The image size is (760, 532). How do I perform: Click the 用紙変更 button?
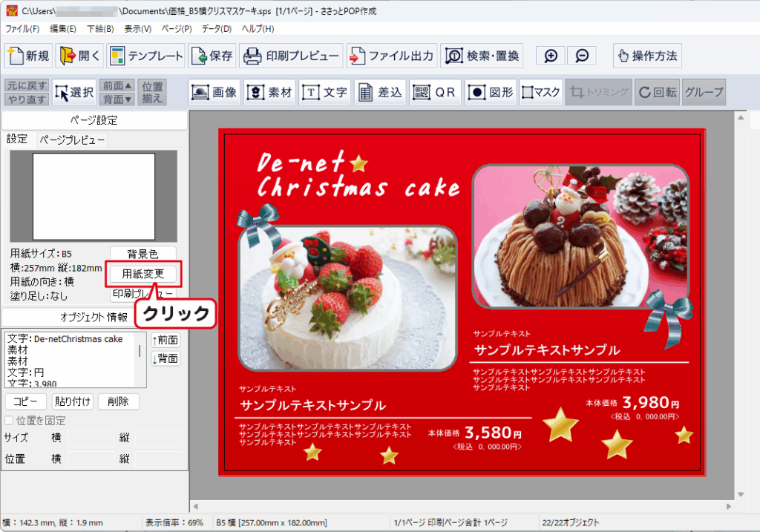click(143, 274)
